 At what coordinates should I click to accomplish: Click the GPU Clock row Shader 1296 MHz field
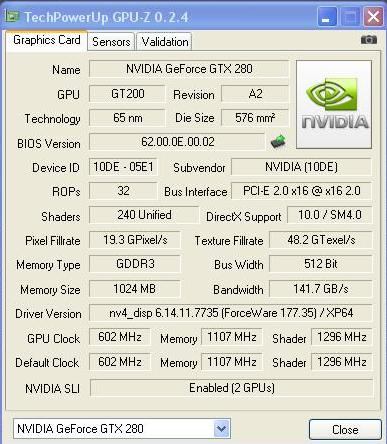point(342,337)
